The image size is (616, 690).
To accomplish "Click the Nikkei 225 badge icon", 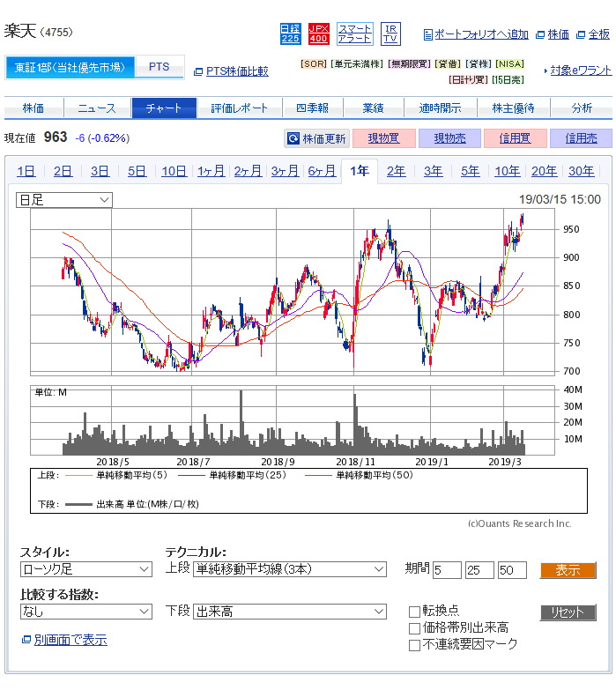I will click(x=291, y=33).
